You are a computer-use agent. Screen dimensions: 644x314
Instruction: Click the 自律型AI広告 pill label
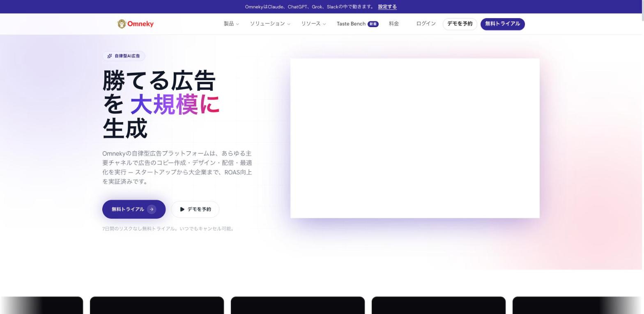[124, 56]
